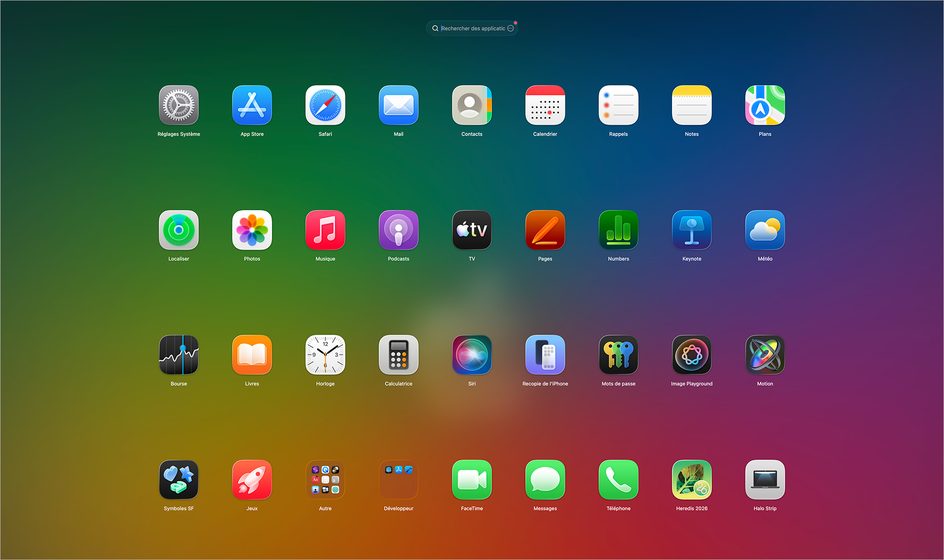Image resolution: width=944 pixels, height=560 pixels.
Task: Open Safari browser
Action: click(x=325, y=105)
